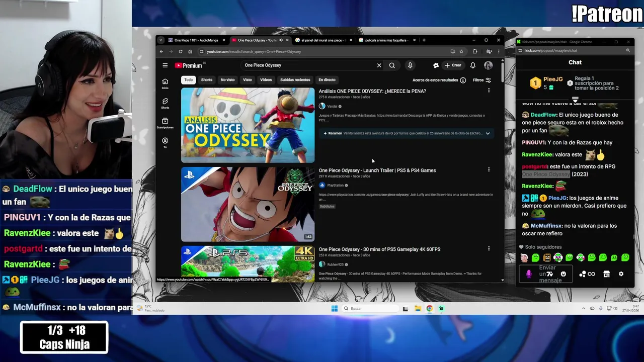The width and height of the screenshot is (644, 362).
Task: Open a new Chrome tab
Action: point(424,40)
